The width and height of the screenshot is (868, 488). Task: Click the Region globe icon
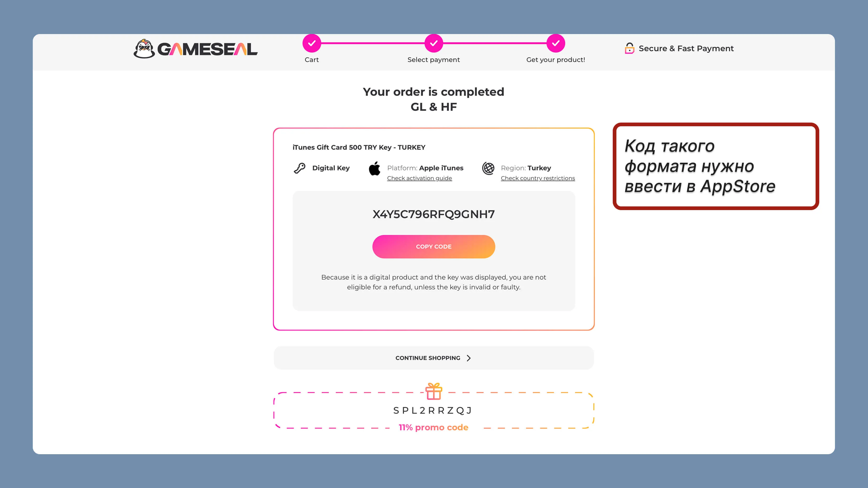click(488, 168)
